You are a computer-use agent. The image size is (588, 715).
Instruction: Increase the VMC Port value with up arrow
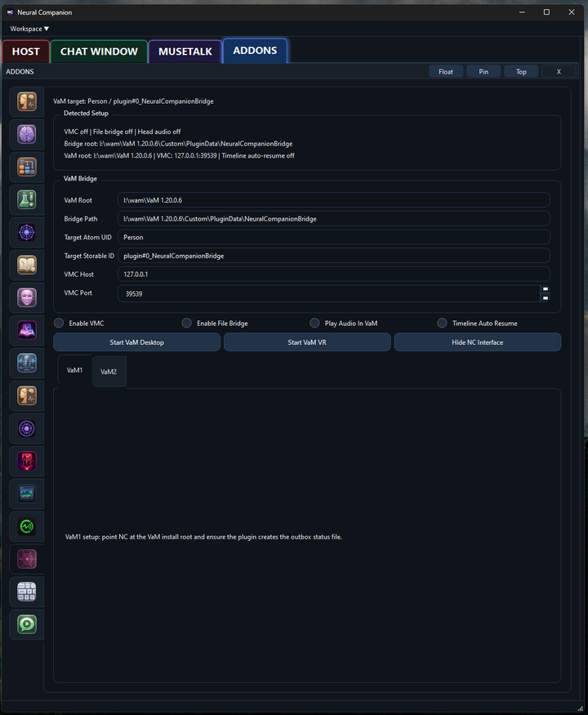pyautogui.click(x=546, y=289)
